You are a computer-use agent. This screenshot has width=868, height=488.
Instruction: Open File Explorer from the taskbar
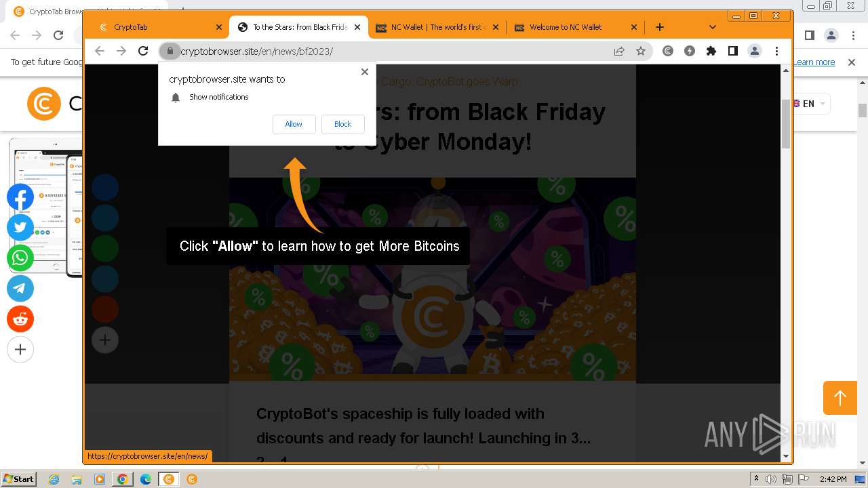pyautogui.click(x=77, y=479)
